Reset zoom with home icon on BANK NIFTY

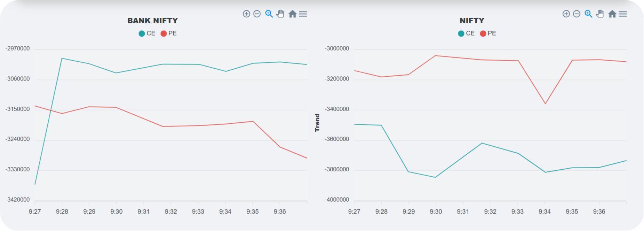point(293,14)
